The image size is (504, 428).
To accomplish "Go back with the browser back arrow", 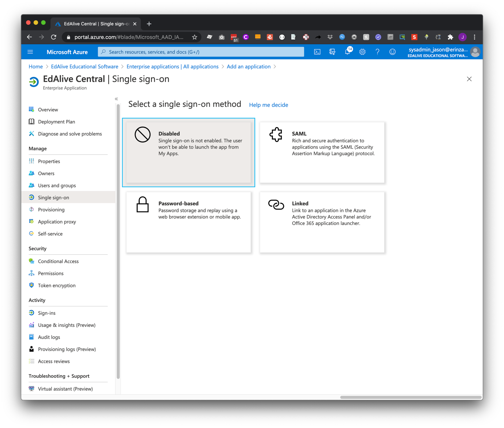I will point(30,37).
